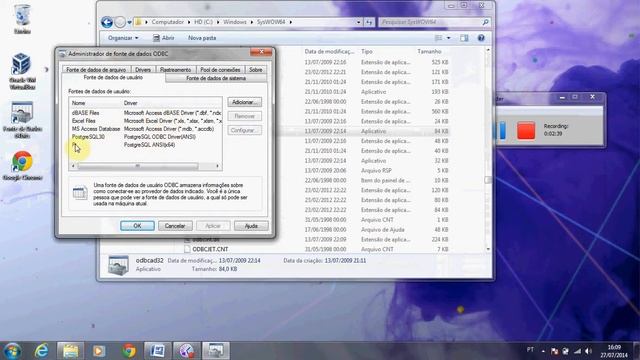The height and width of the screenshot is (360, 640).
Task: Click the Adicionar button
Action: click(x=244, y=102)
